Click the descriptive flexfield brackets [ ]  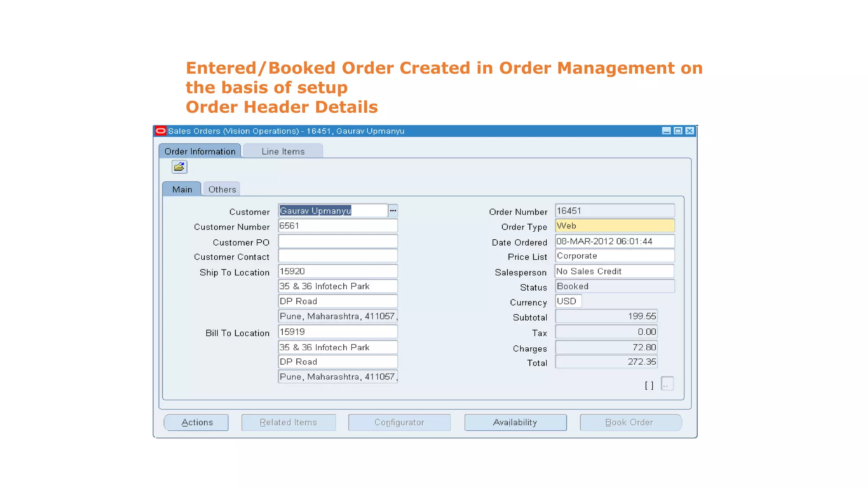coord(649,385)
